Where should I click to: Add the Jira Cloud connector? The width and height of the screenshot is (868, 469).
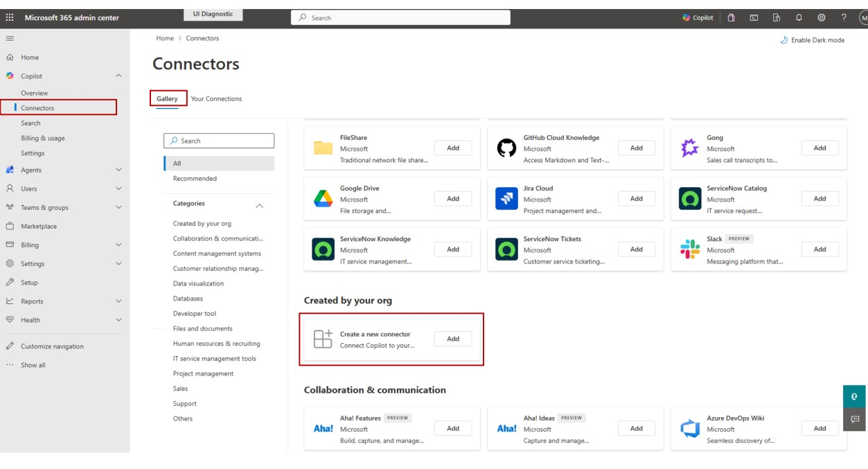pos(637,199)
